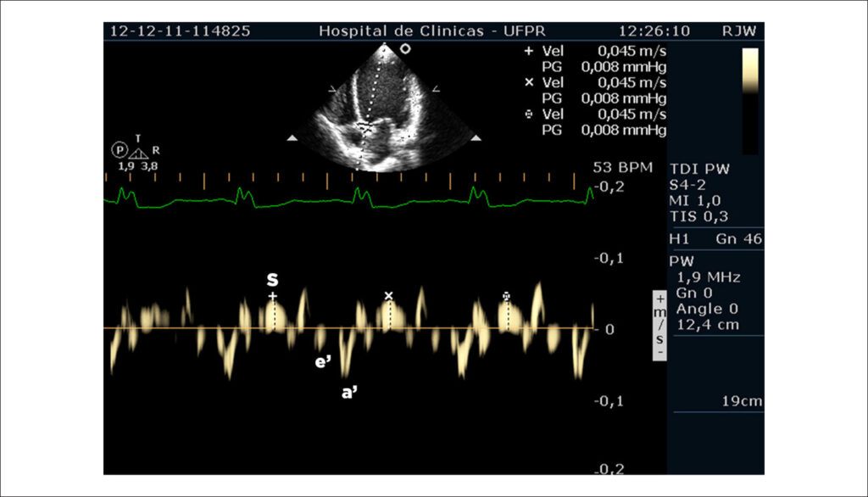Image resolution: width=868 pixels, height=497 pixels.
Task: Click the + caliper marker below the S label
Action: 272,297
